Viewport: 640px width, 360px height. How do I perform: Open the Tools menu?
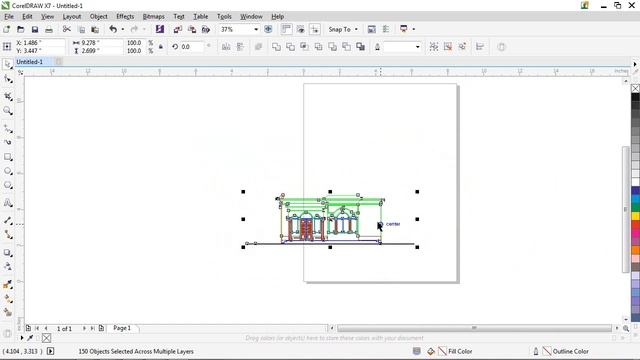(224, 16)
